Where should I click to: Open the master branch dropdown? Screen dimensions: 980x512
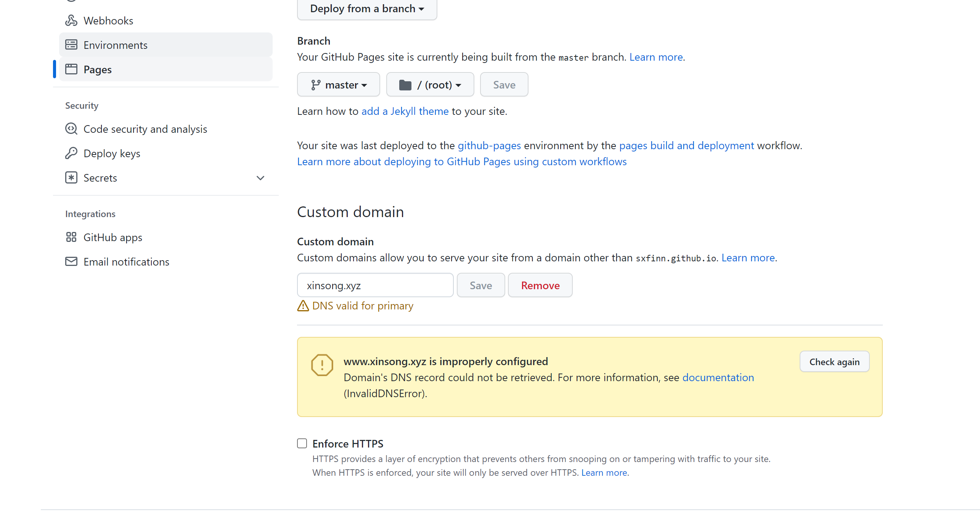[338, 85]
